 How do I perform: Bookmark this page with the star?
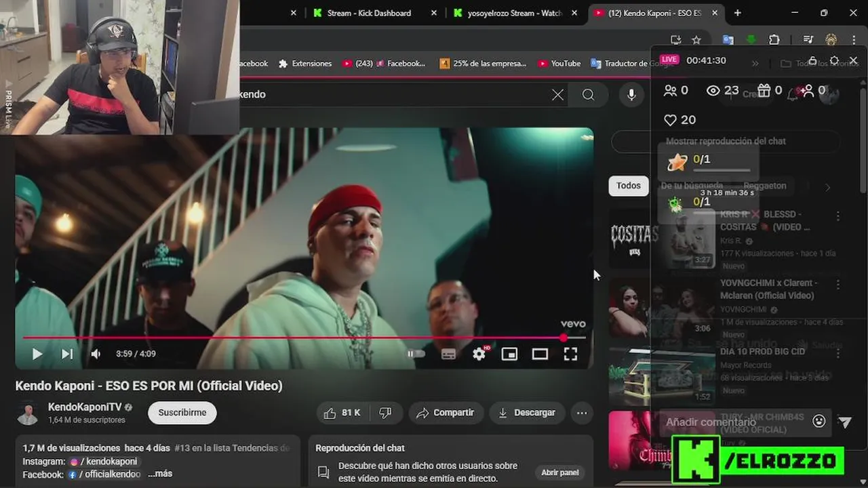click(x=696, y=40)
